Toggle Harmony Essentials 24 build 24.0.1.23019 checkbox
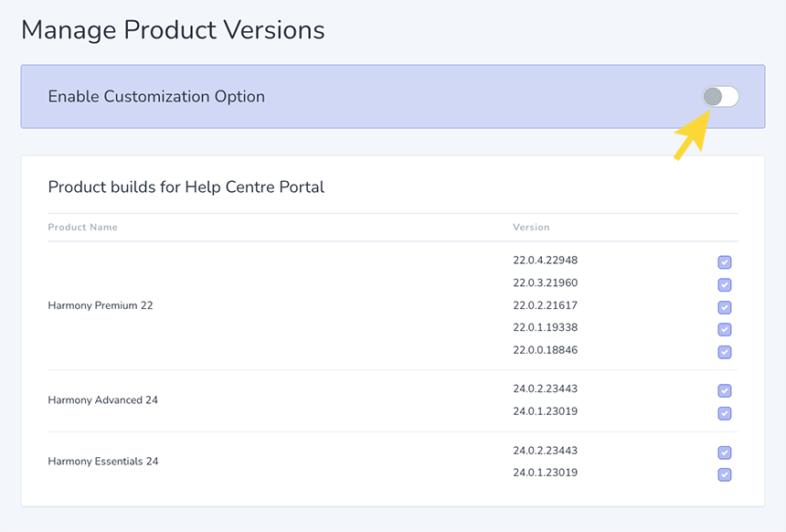Viewport: 786px width, 532px height. click(x=725, y=474)
